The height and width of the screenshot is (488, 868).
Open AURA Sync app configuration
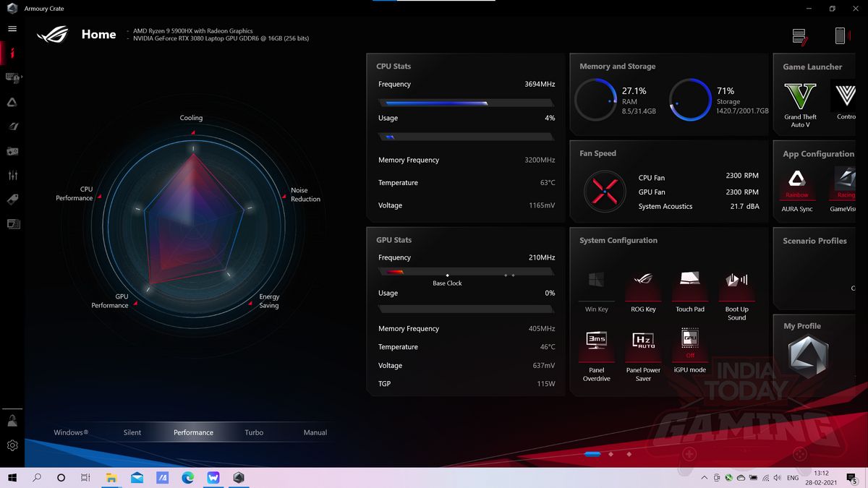(x=797, y=190)
